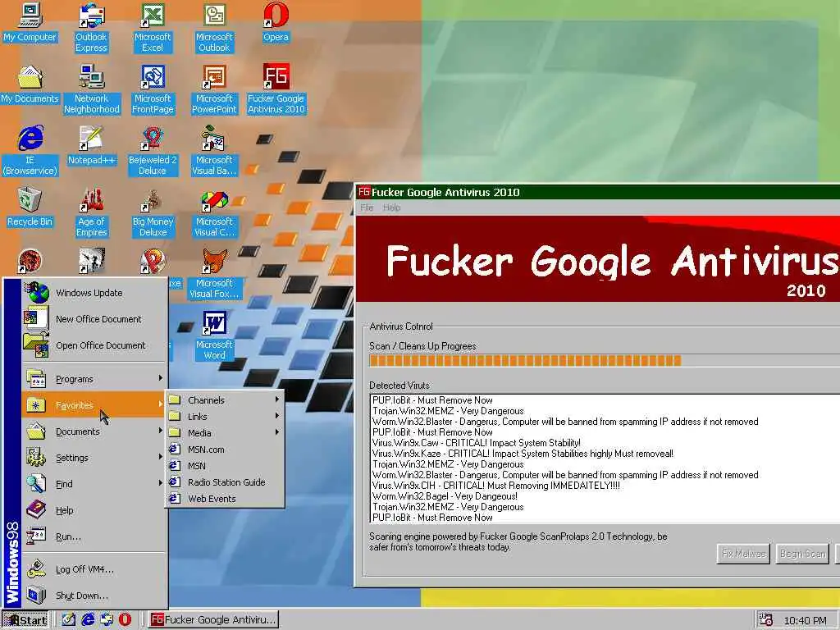This screenshot has height=630, width=840.
Task: Click the Begin Scan button
Action: pyautogui.click(x=802, y=554)
